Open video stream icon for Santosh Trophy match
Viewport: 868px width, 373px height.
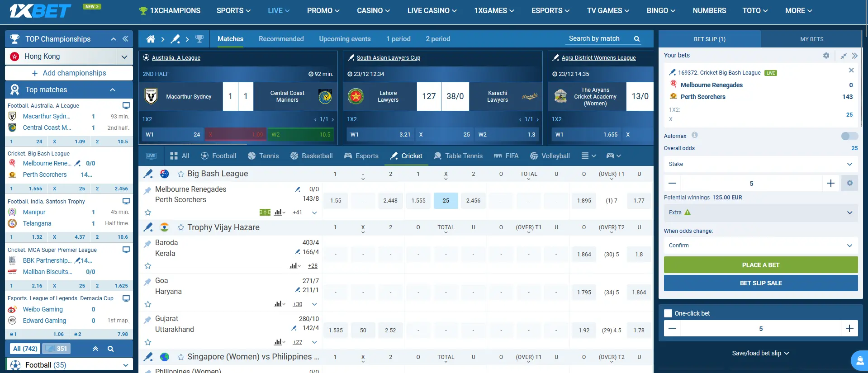pyautogui.click(x=126, y=201)
